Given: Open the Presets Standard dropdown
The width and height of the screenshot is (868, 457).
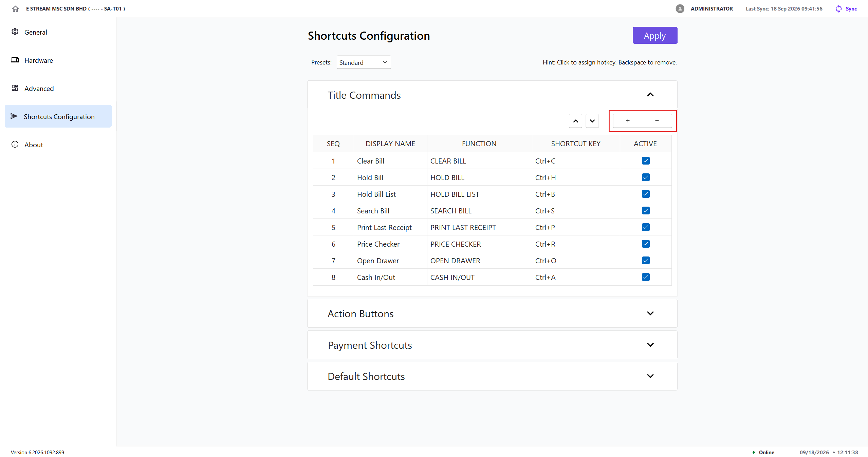Looking at the screenshot, I should [364, 62].
